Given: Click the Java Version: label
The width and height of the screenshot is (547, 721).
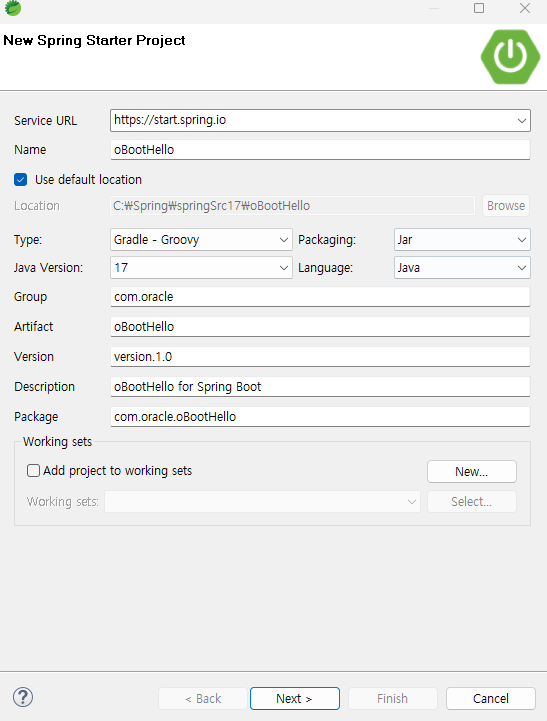Looking at the screenshot, I should pos(48,268).
